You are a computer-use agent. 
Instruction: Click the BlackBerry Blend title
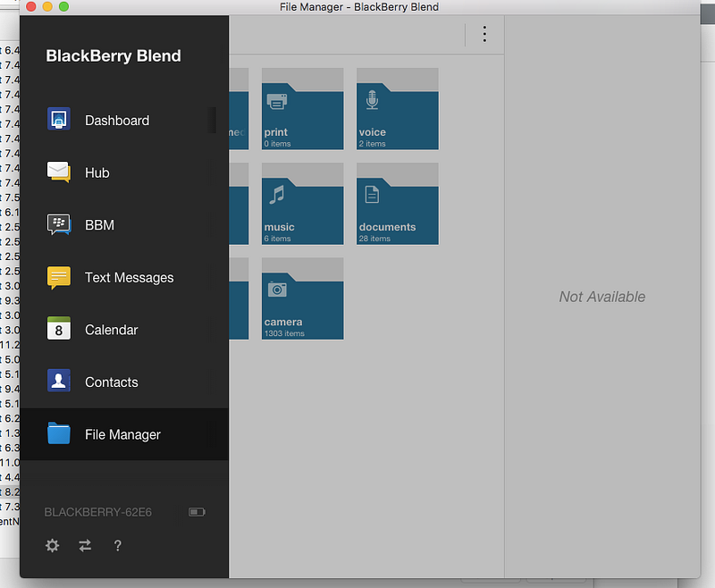(x=114, y=55)
